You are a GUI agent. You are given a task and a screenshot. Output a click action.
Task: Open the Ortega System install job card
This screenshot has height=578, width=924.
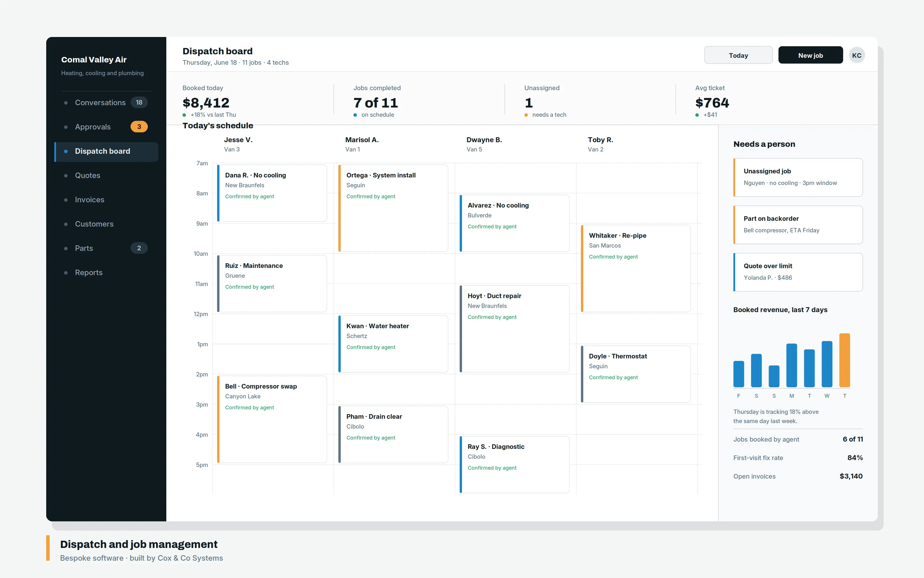pyautogui.click(x=393, y=208)
